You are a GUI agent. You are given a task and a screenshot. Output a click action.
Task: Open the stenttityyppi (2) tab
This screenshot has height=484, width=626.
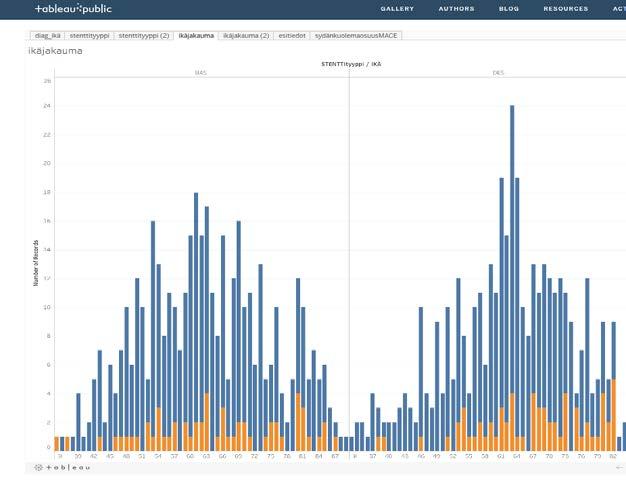pyautogui.click(x=144, y=36)
